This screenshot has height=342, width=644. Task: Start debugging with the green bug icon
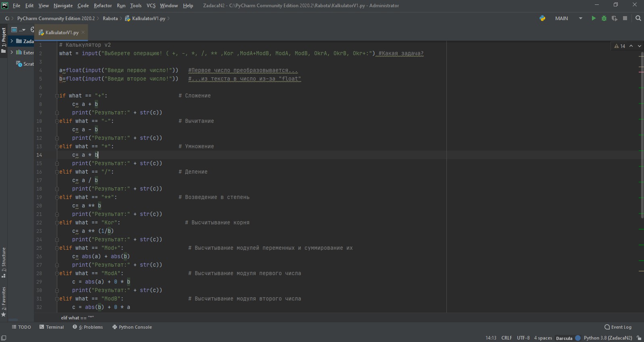(604, 18)
